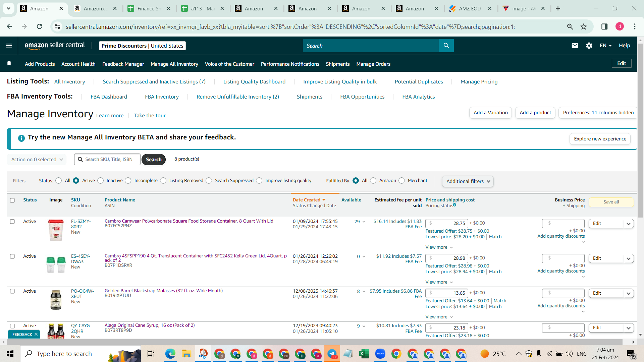644x362 pixels.
Task: Click the price field showing 28.75
Action: tap(447, 224)
